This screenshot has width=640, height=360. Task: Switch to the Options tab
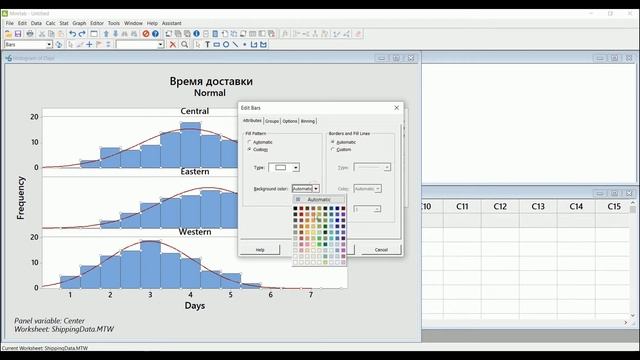(290, 121)
